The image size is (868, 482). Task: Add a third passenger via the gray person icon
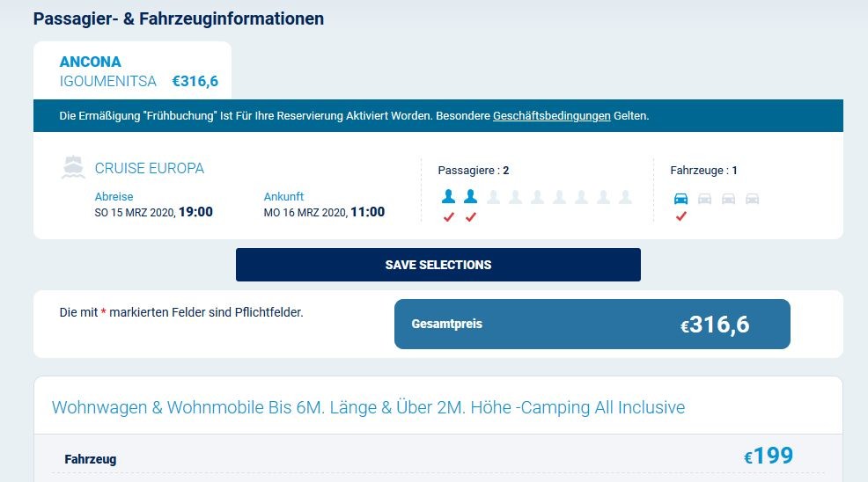tap(493, 197)
